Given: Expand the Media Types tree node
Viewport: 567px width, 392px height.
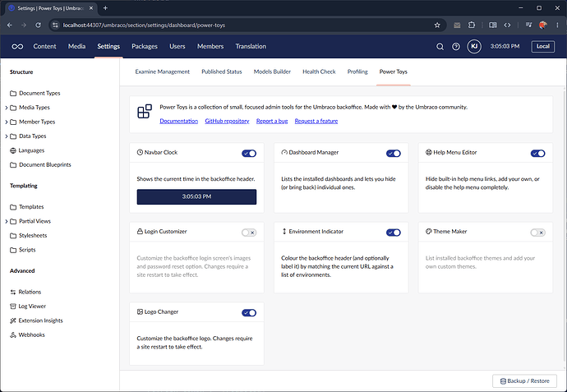Looking at the screenshot, I should click(6, 108).
